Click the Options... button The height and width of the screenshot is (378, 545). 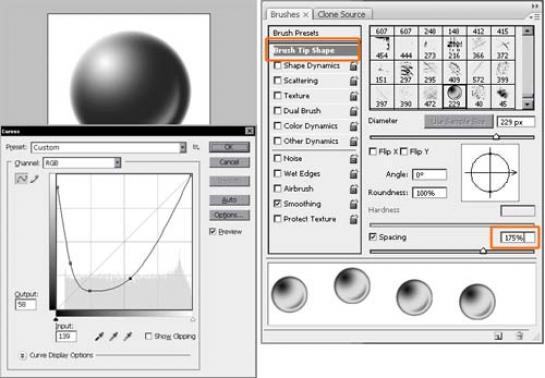[x=229, y=215]
